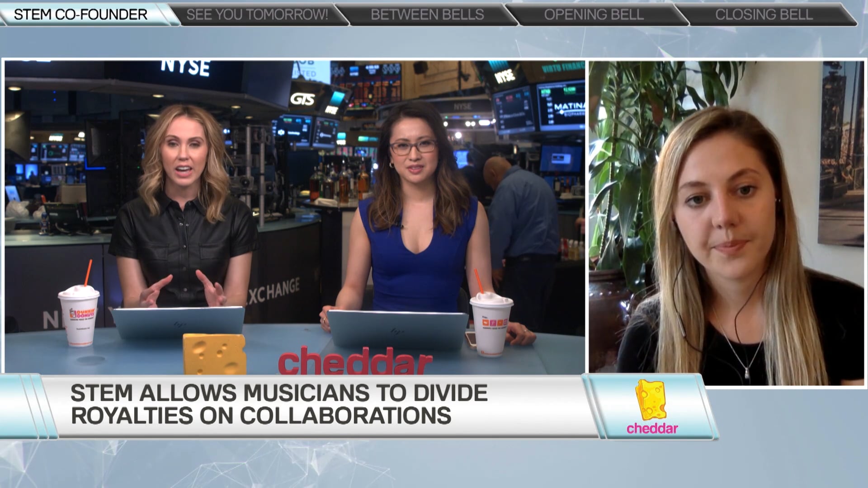Click the remote guest video feed
The width and height of the screenshot is (868, 488).
[726, 223]
